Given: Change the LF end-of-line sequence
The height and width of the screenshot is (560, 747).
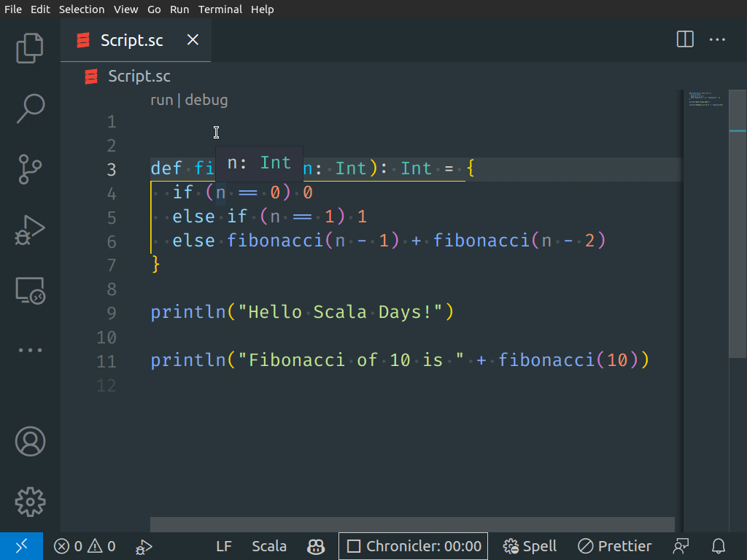Looking at the screenshot, I should 224,546.
